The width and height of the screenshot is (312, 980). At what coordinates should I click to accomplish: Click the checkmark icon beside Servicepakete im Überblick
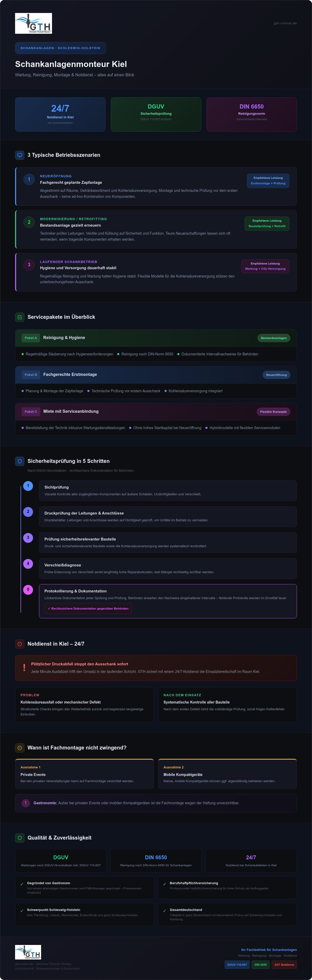(x=20, y=317)
